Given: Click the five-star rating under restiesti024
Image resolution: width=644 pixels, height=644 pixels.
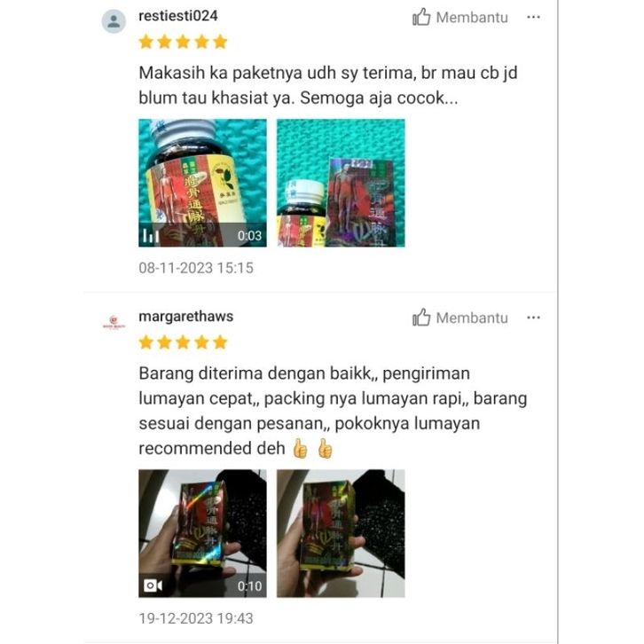Looking at the screenshot, I should (183, 42).
